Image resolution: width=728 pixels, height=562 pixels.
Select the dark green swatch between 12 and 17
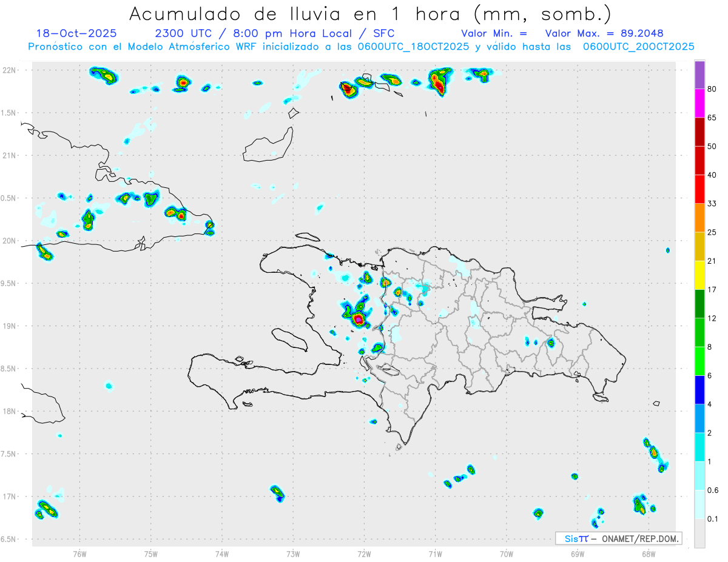[x=699, y=304]
